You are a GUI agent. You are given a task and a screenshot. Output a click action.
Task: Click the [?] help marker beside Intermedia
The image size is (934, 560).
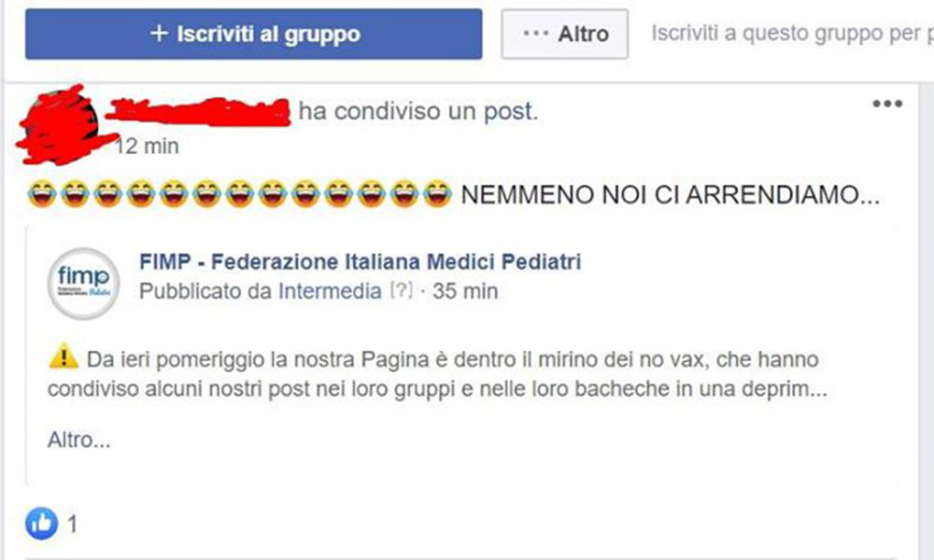[x=401, y=290]
